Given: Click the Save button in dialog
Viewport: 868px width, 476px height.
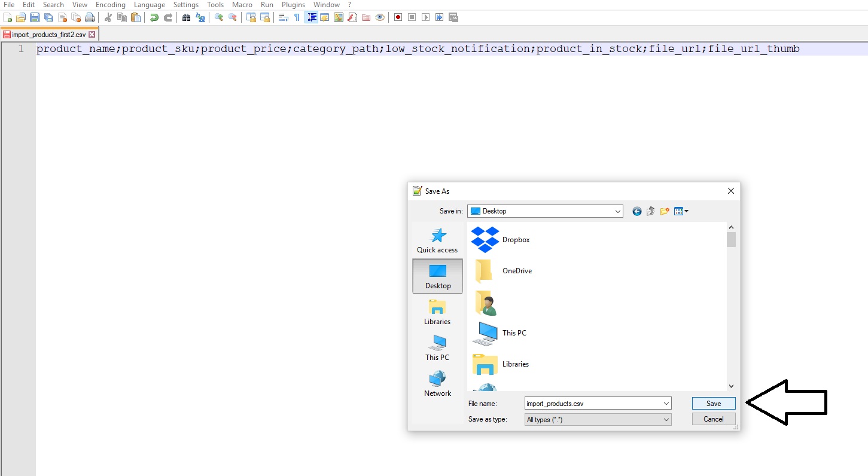Looking at the screenshot, I should click(714, 404).
